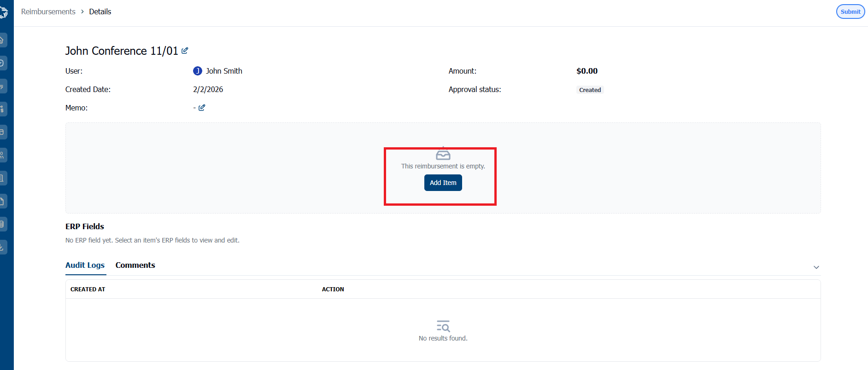Image resolution: width=868 pixels, height=370 pixels.
Task: Click the empty inbox tray icon
Action: point(443,154)
